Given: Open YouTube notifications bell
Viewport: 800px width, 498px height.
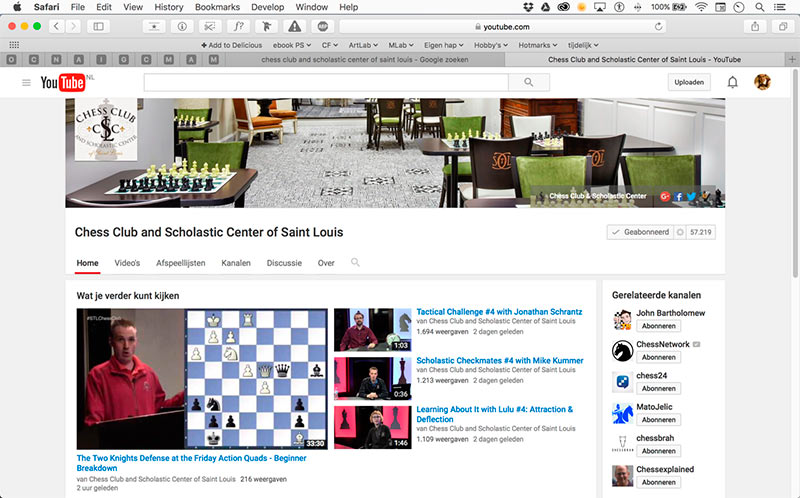Looking at the screenshot, I should [732, 82].
